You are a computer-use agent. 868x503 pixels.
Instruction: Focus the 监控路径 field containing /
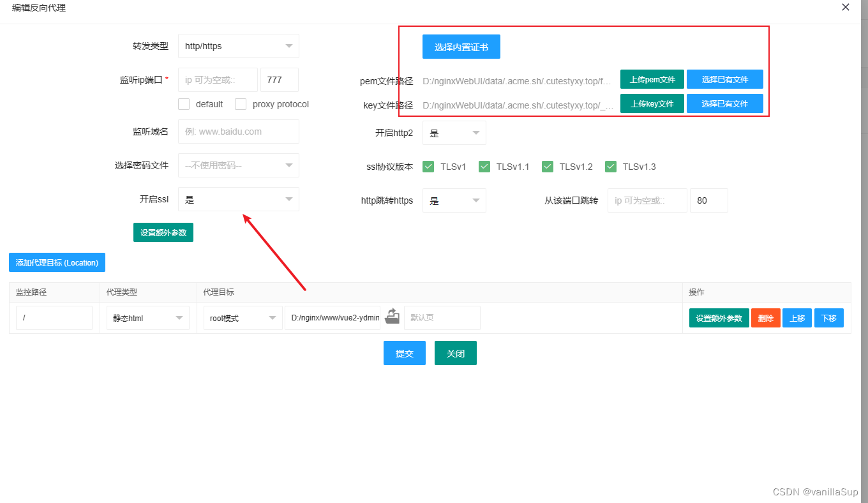(54, 318)
